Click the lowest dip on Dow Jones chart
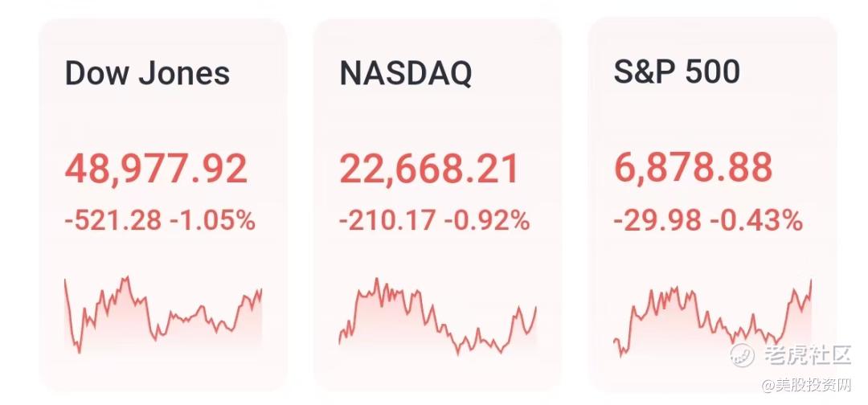This screenshot has height=405, width=868. (x=79, y=351)
